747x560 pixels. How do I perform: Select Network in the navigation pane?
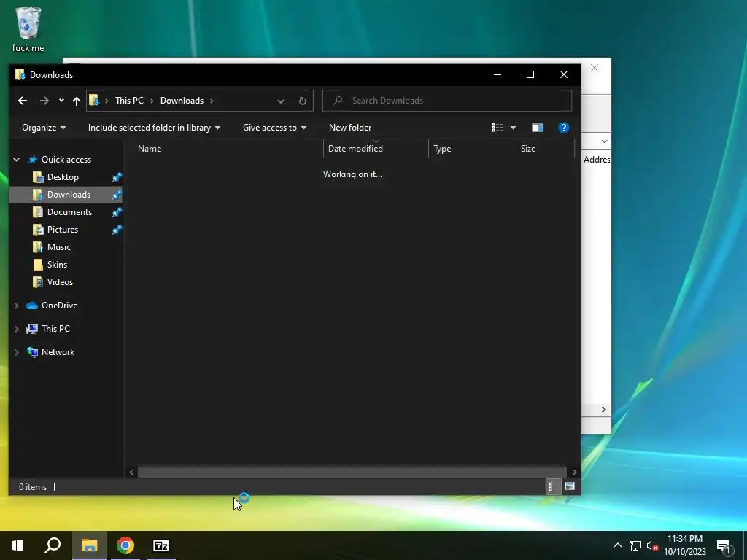click(58, 352)
